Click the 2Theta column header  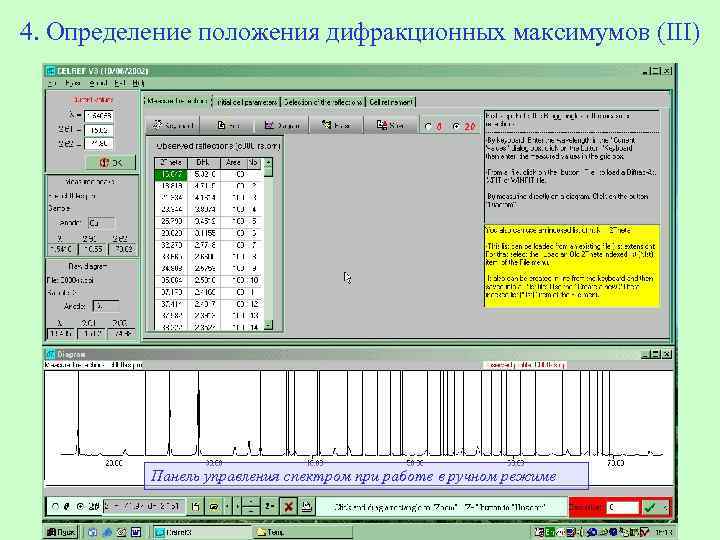tap(171, 163)
